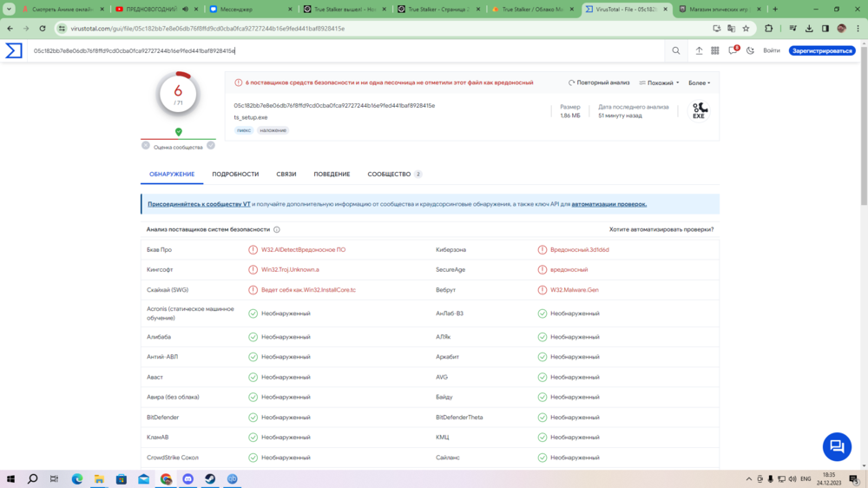This screenshot has height=488, width=868.
Task: Toggle dark mode with the moon icon
Action: 750,50
